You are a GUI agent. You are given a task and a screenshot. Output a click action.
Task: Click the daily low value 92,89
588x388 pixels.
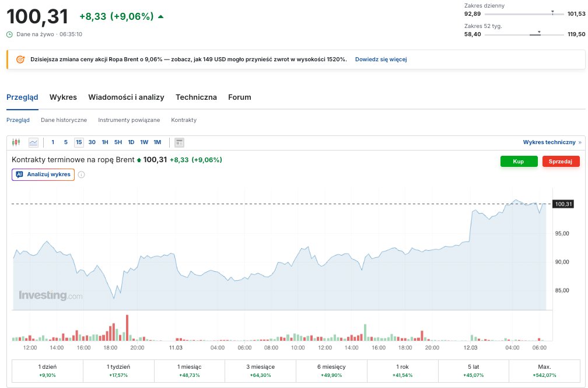click(473, 14)
